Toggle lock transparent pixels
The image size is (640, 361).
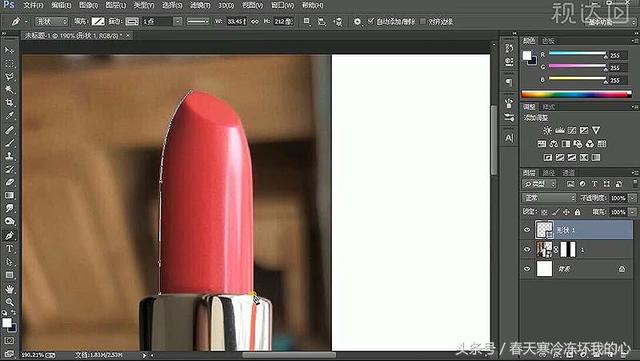tap(544, 212)
